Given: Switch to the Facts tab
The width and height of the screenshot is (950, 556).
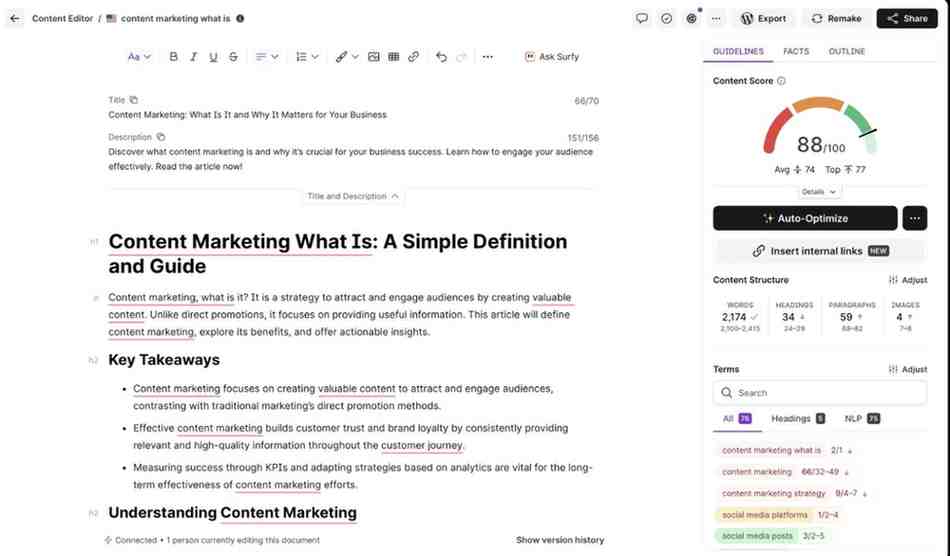Looking at the screenshot, I should point(796,51).
